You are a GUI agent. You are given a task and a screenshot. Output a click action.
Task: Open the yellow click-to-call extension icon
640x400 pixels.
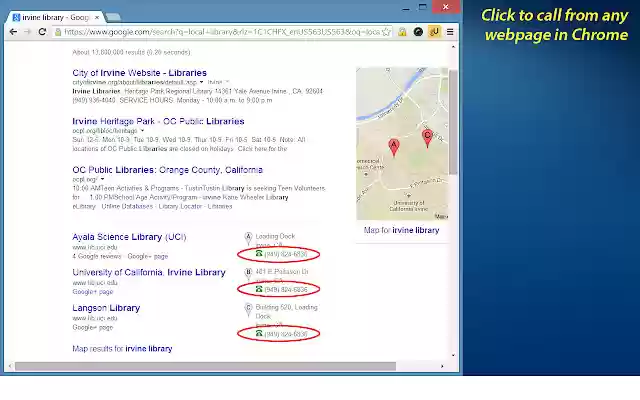[x=434, y=32]
